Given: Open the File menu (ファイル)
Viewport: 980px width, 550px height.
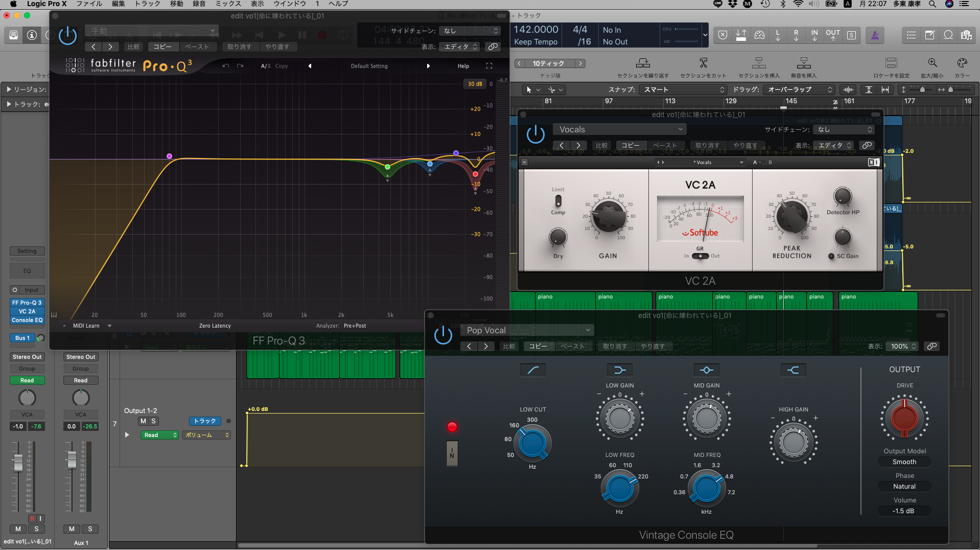Looking at the screenshot, I should [89, 4].
